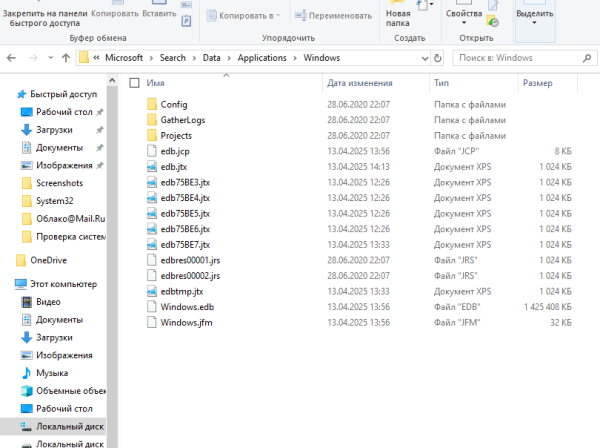This screenshot has width=600, height=448.
Task: Open Музыка folder
Action: (52, 373)
